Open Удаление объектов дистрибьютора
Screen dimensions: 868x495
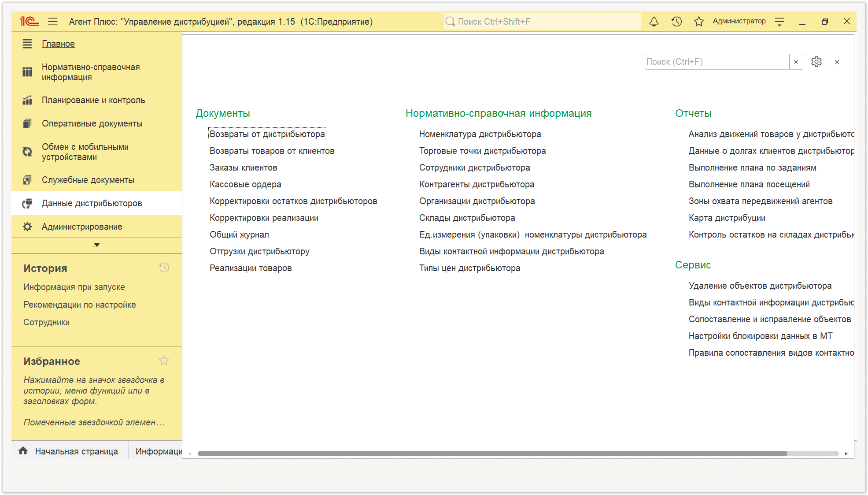(x=760, y=286)
